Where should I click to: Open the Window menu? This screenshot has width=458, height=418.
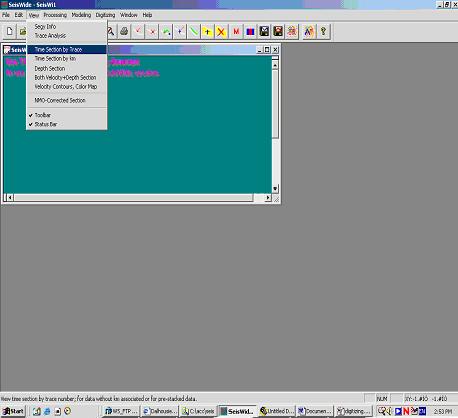pos(129,15)
